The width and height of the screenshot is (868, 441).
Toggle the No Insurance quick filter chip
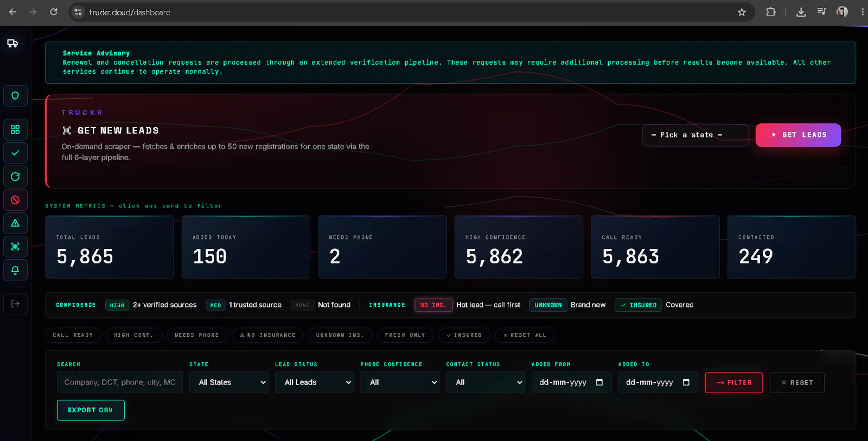pos(267,335)
